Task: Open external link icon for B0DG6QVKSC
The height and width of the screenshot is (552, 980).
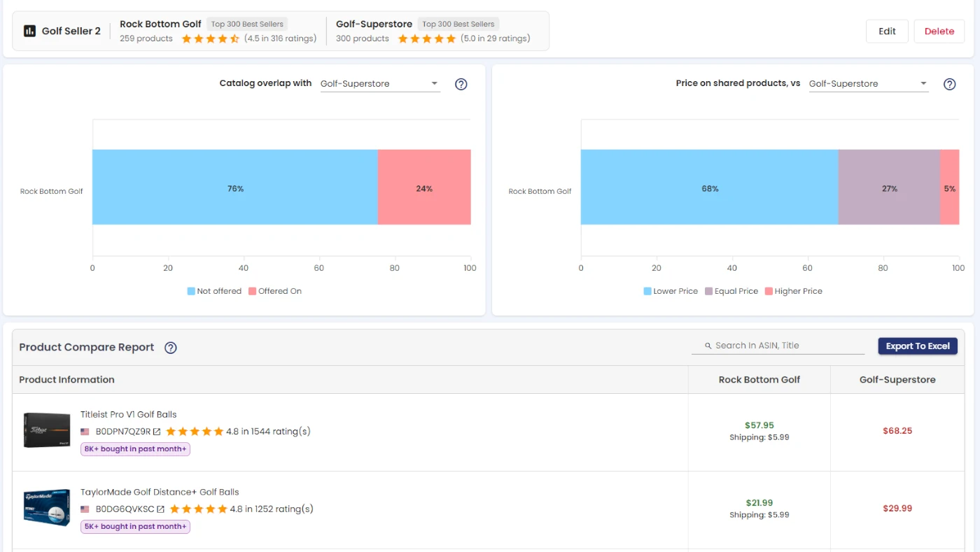Action: (x=160, y=509)
